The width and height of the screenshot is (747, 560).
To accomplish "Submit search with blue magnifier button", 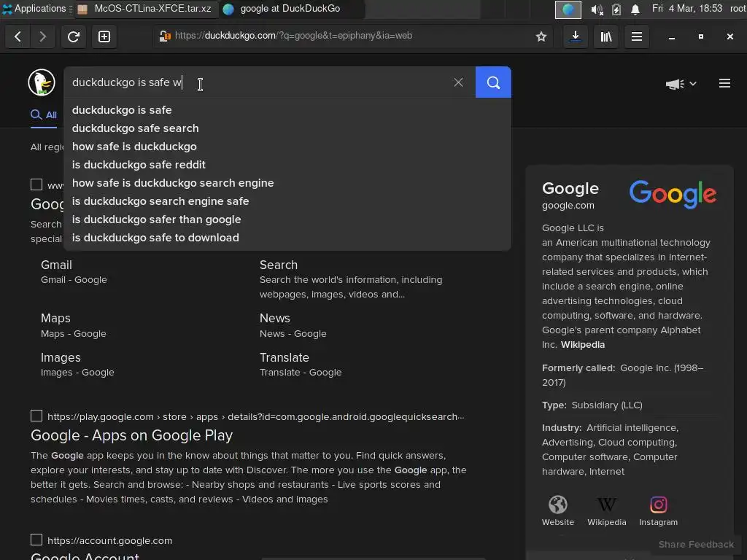I will 493,82.
